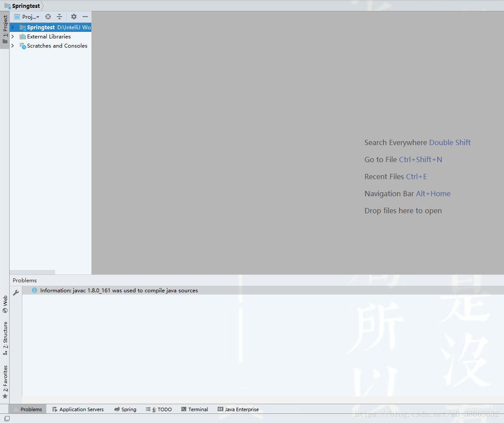The width and height of the screenshot is (504, 423).
Task: Toggle the Web tool window
Action: (x=5, y=302)
